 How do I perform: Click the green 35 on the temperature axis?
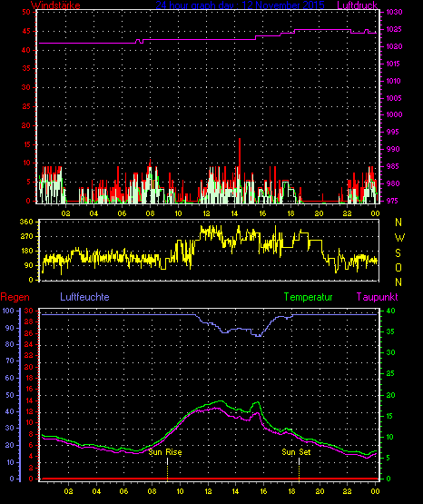tap(390, 331)
